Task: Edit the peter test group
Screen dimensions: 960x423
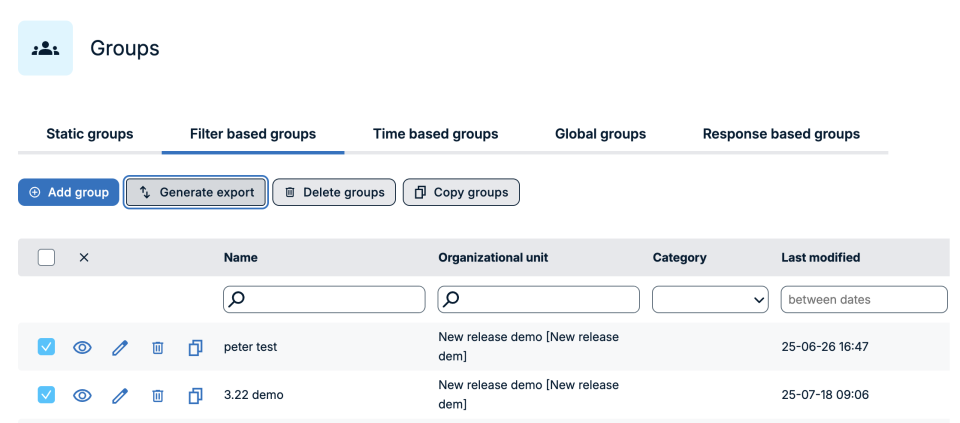Action: point(120,347)
